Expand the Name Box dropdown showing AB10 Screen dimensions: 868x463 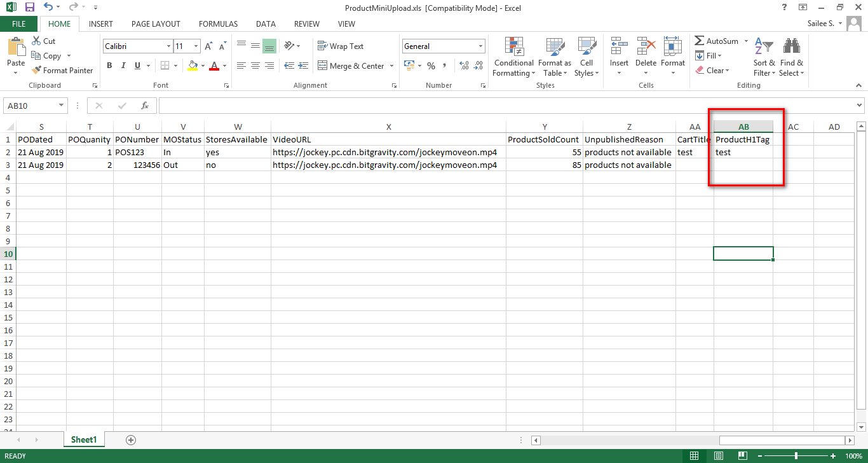[x=62, y=106]
